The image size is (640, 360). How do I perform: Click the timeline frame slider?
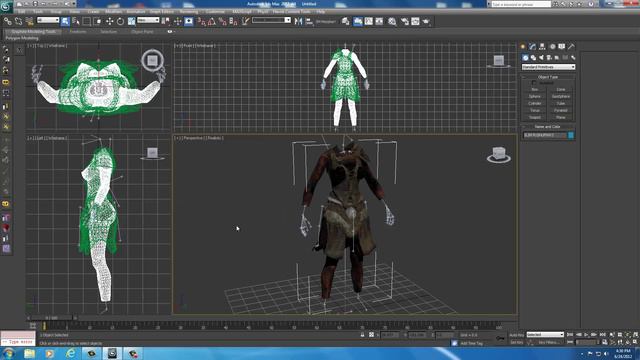coord(51,318)
